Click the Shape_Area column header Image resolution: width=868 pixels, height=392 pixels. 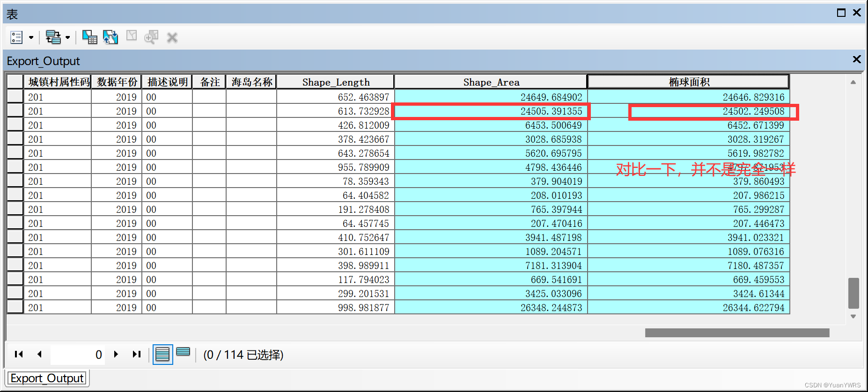pos(491,82)
